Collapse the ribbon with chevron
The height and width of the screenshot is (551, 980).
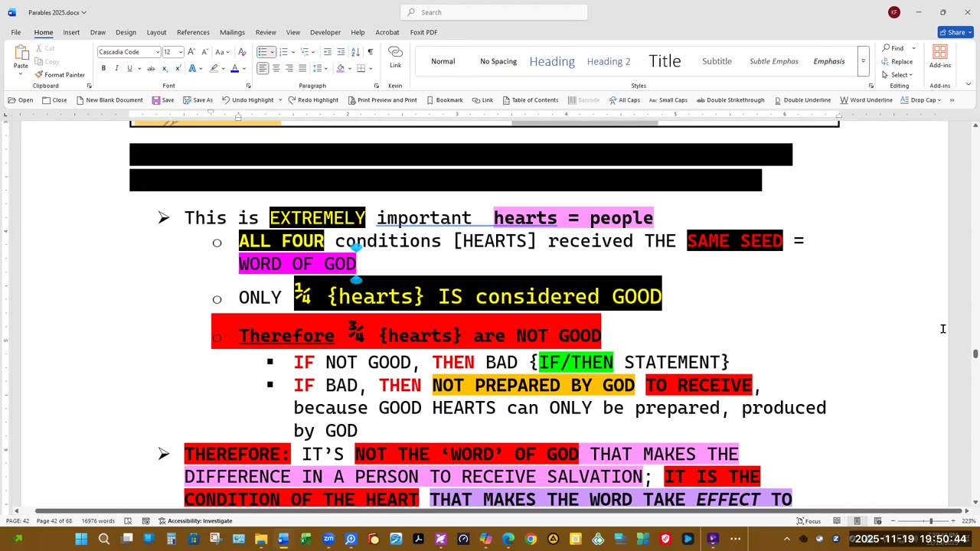969,84
